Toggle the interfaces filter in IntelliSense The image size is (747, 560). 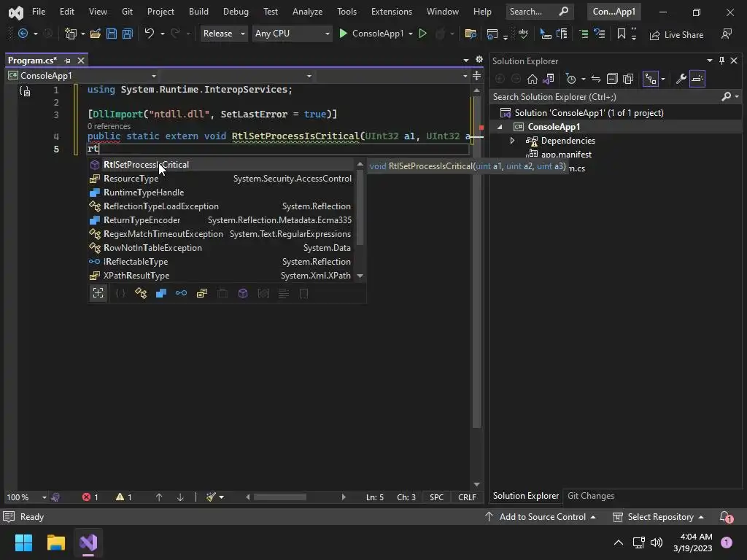181,293
